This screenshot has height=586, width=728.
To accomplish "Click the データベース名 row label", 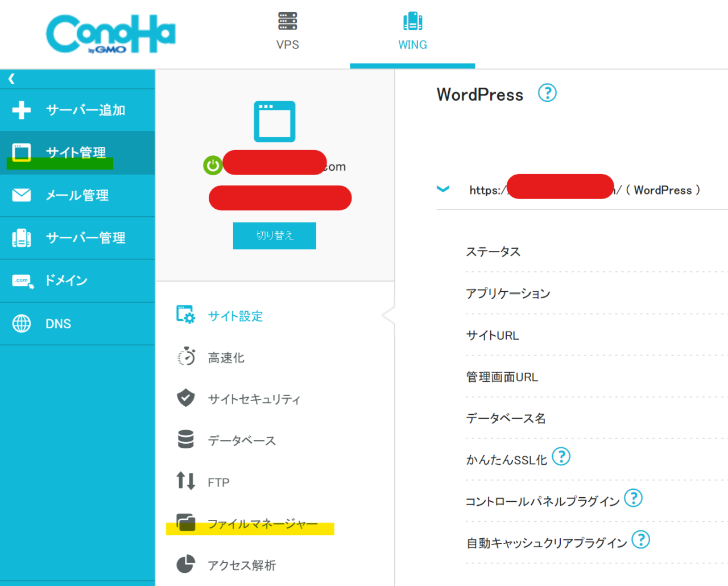I will pyautogui.click(x=506, y=418).
